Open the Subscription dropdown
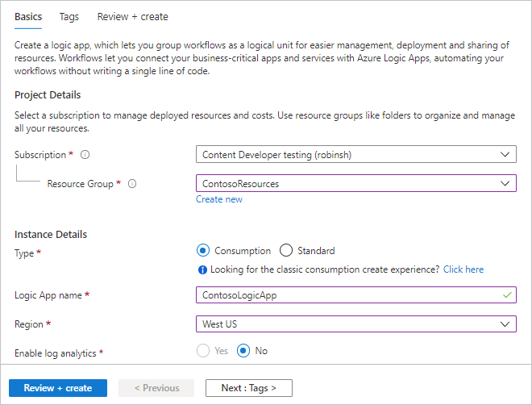The height and width of the screenshot is (405, 532). (355, 154)
